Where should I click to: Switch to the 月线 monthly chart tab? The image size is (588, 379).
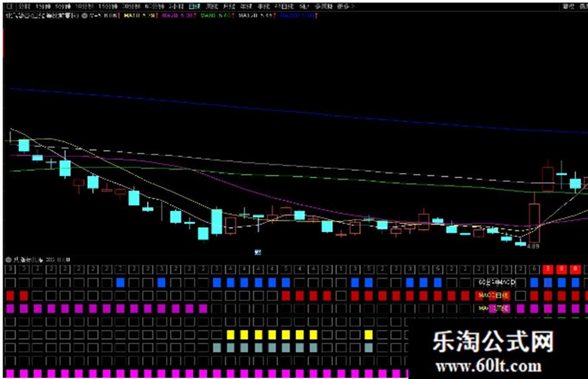229,6
